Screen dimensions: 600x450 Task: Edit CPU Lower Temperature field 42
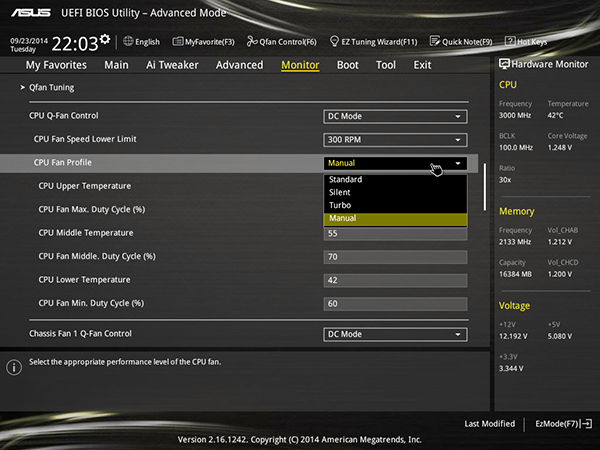(x=395, y=280)
